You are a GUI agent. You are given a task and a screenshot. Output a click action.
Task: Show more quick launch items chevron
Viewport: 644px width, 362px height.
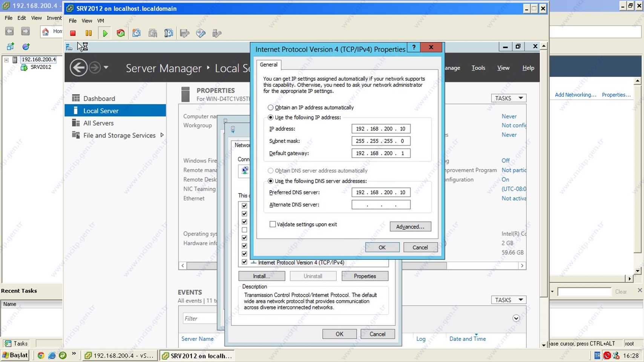coord(74,354)
